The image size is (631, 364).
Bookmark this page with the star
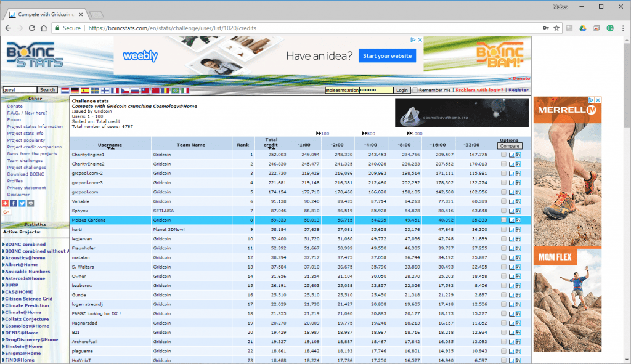click(x=556, y=28)
